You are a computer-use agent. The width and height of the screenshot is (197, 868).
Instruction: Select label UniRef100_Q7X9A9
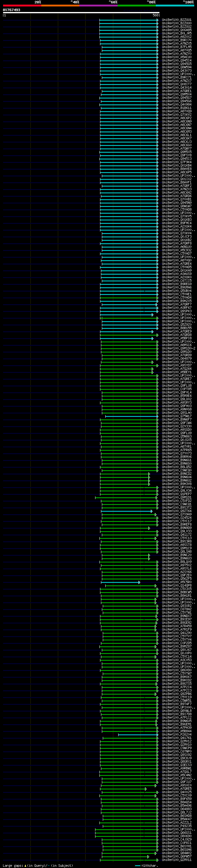(176, 514)
